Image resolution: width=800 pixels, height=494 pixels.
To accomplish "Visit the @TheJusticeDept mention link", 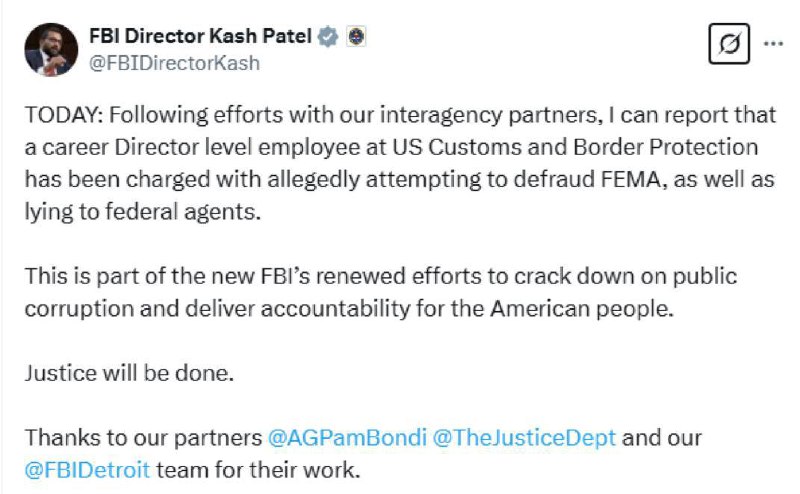I will pyautogui.click(x=524, y=438).
